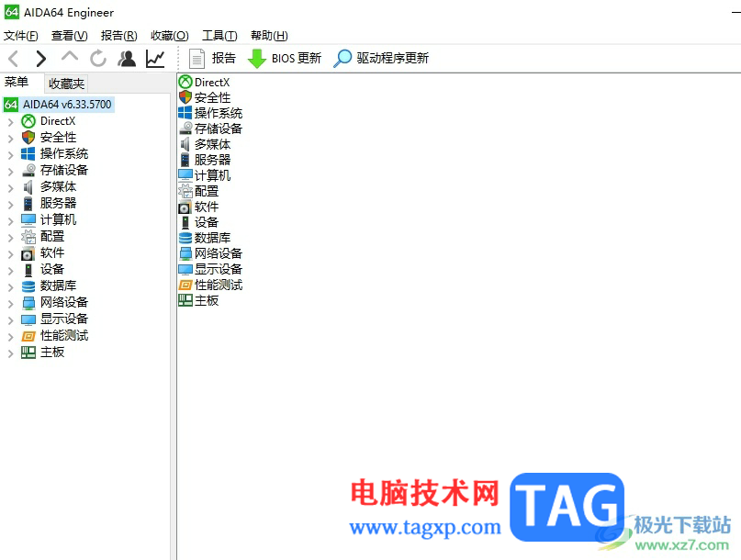
Task: Click the 数据库 database icon in right pane
Action: click(185, 238)
